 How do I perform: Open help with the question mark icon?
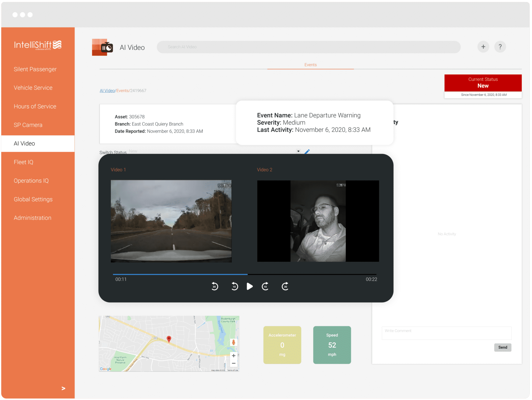[x=500, y=47]
